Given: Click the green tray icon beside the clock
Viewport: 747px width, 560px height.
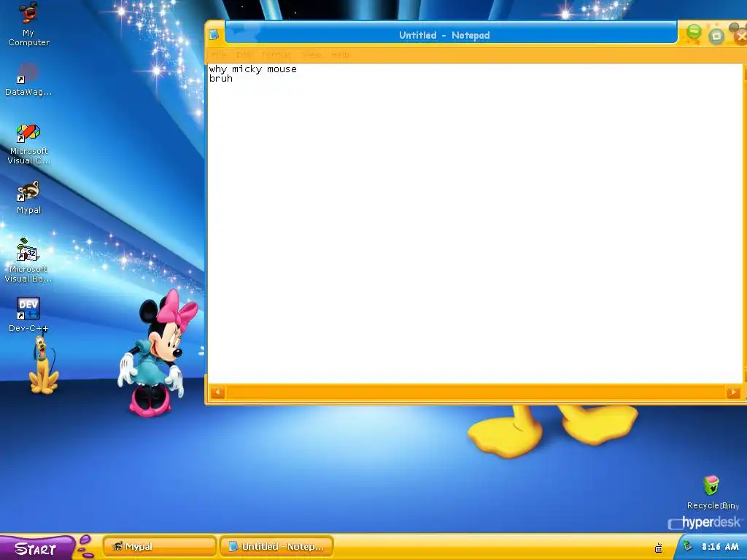Looking at the screenshot, I should click(687, 546).
